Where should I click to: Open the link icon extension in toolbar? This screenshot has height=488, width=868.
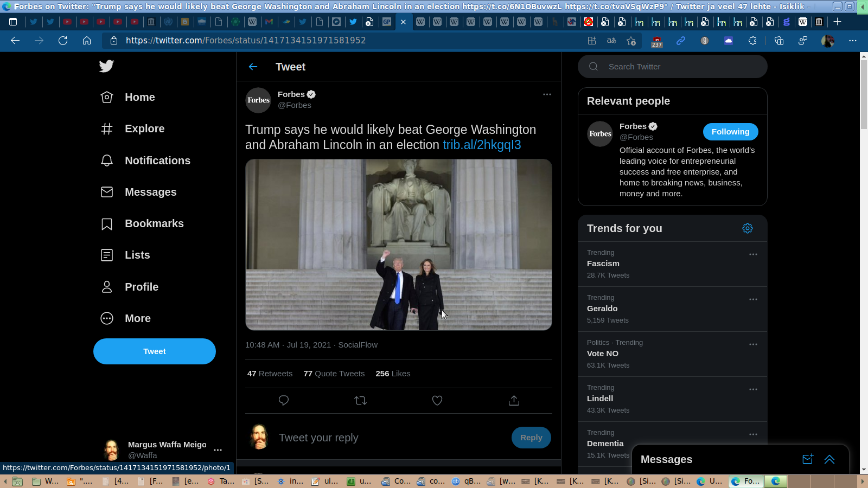pyautogui.click(x=681, y=41)
